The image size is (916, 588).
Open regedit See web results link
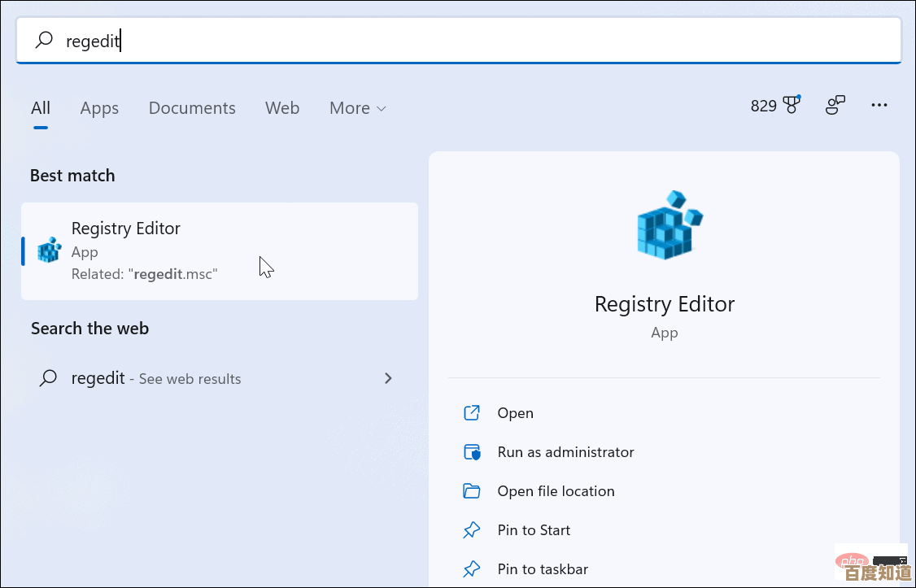(x=156, y=378)
